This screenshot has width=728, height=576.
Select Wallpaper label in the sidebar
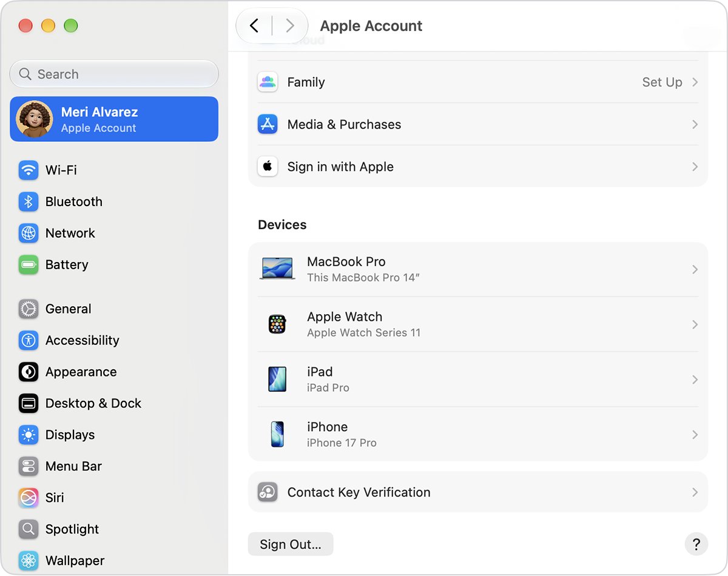point(75,561)
